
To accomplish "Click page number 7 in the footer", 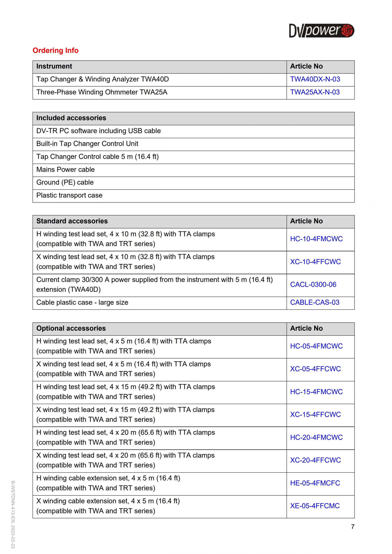I will tap(353, 526).
